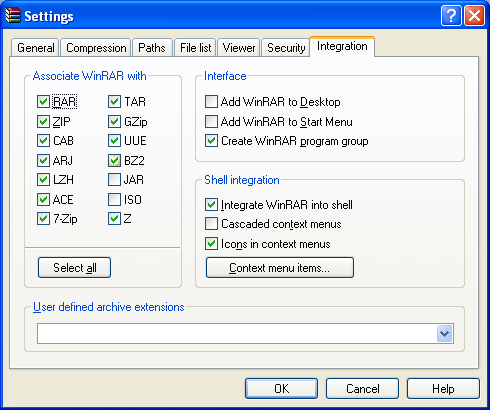This screenshot has height=410, width=490.
Task: Uncheck the BZ2 association checkbox
Action: pyautogui.click(x=114, y=161)
